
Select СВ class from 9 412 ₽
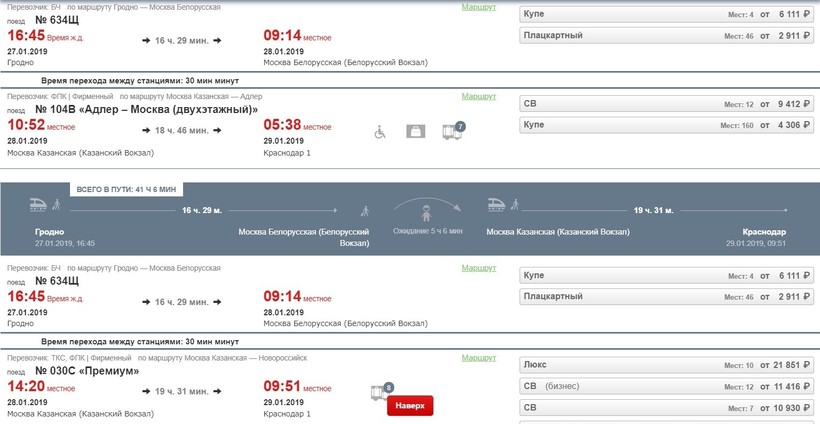666,104
